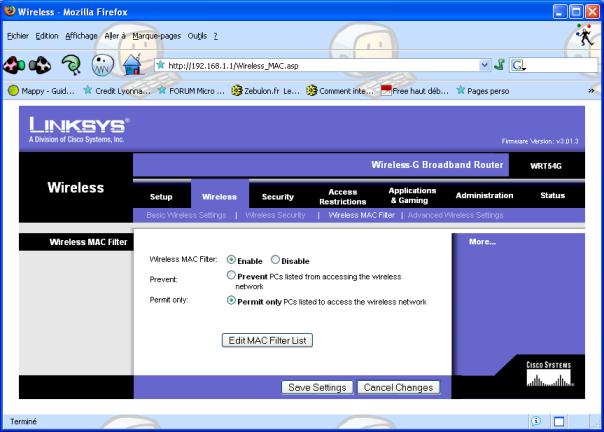
Task: Open Advanced Wireless Settings subtab
Action: pos(455,215)
